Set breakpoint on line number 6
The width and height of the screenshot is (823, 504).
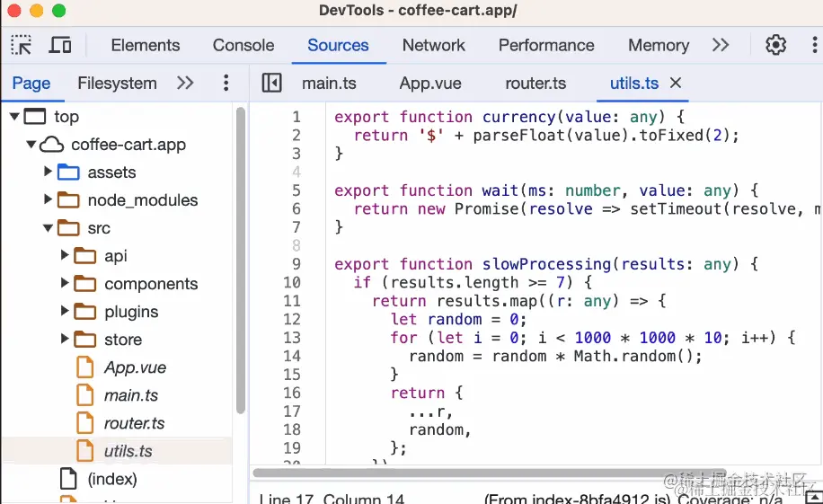[x=296, y=209]
